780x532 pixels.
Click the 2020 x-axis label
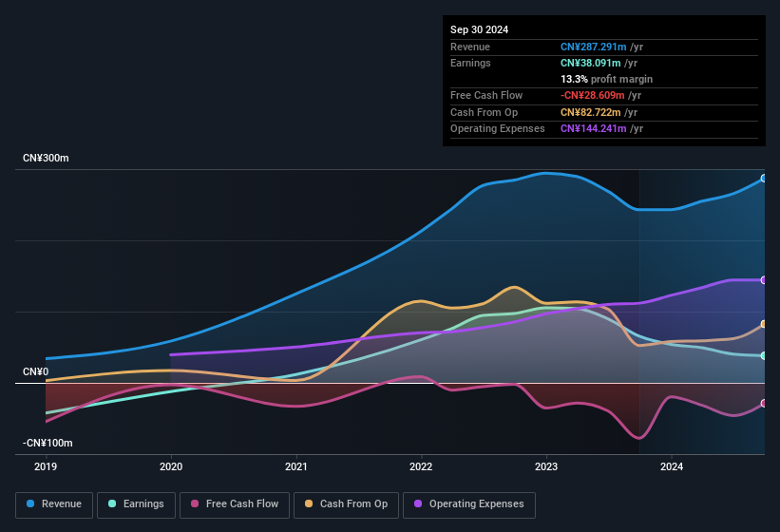click(x=171, y=466)
